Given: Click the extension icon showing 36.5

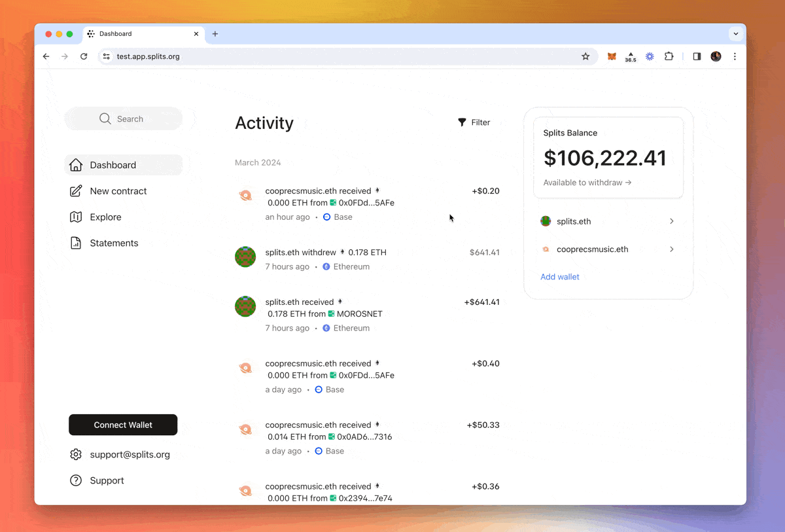Looking at the screenshot, I should click(631, 57).
